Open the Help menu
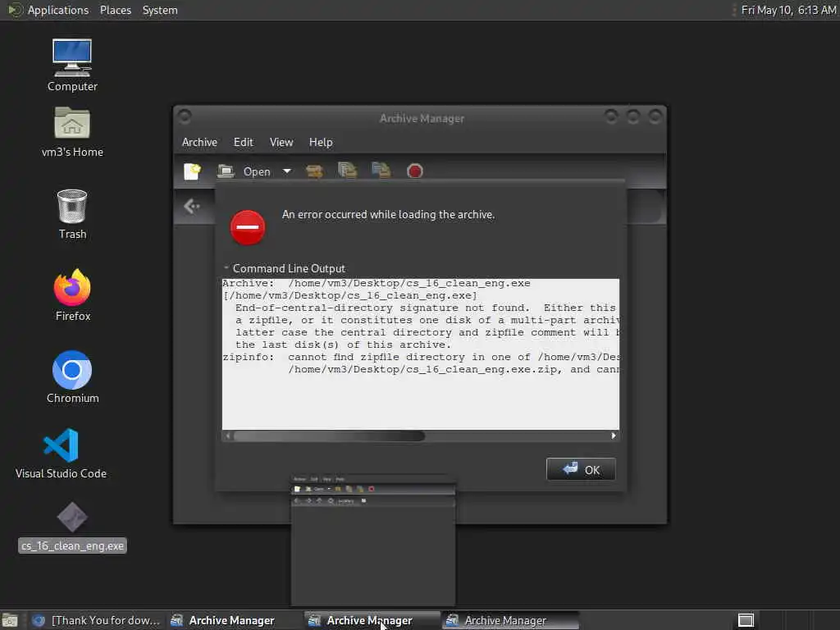The height and width of the screenshot is (630, 840). (321, 143)
